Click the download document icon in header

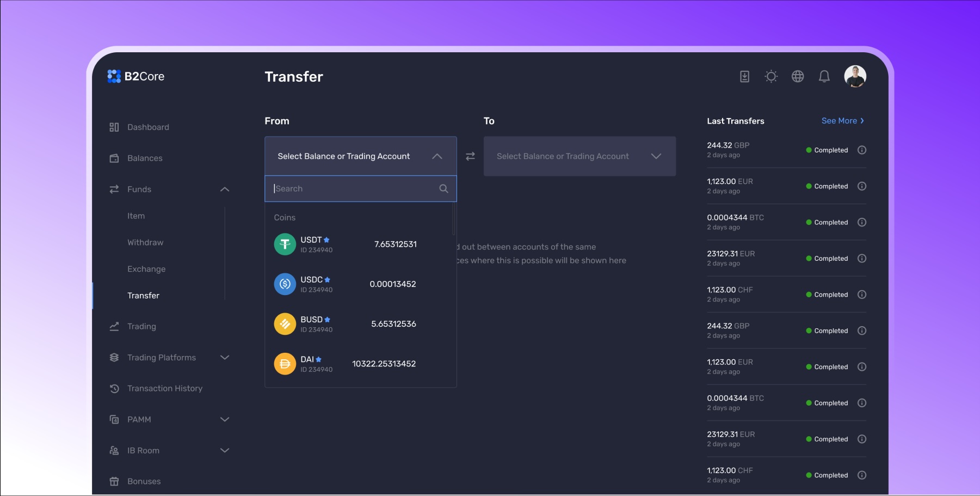pos(744,77)
